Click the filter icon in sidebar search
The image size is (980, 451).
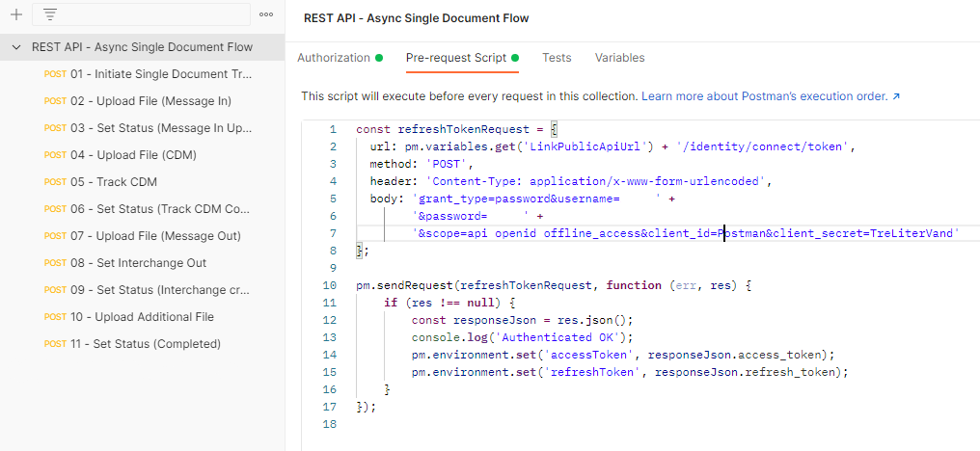coord(50,14)
